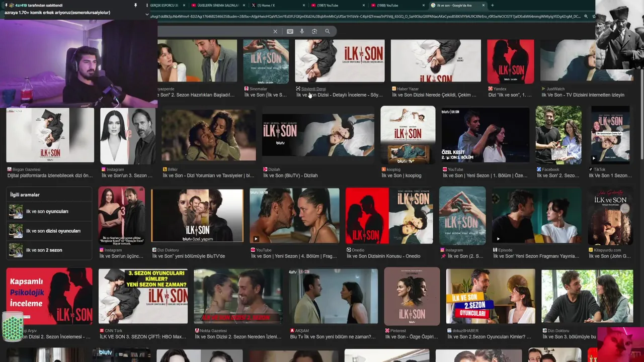Click Yandex source favicon
The image size is (644, 362).
490,89
